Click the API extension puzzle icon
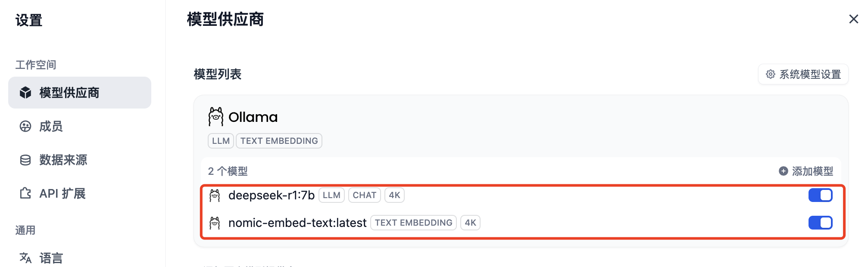The width and height of the screenshot is (868, 267). coord(25,193)
